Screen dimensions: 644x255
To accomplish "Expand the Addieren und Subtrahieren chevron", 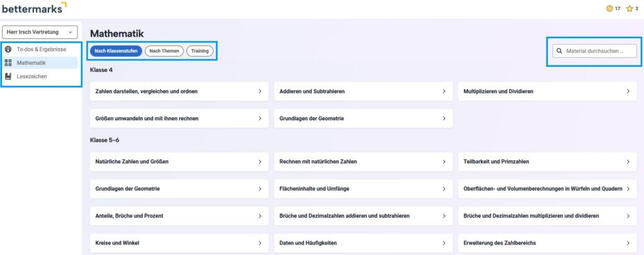I will [444, 91].
